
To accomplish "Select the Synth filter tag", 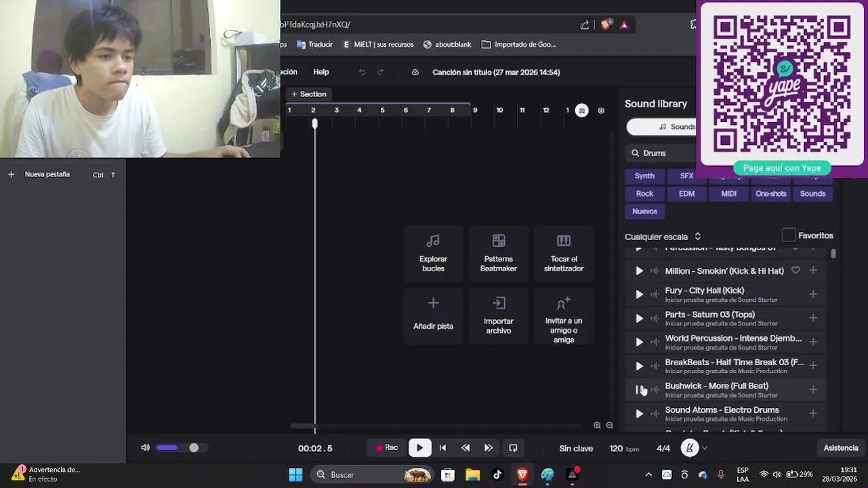I will 644,176.
